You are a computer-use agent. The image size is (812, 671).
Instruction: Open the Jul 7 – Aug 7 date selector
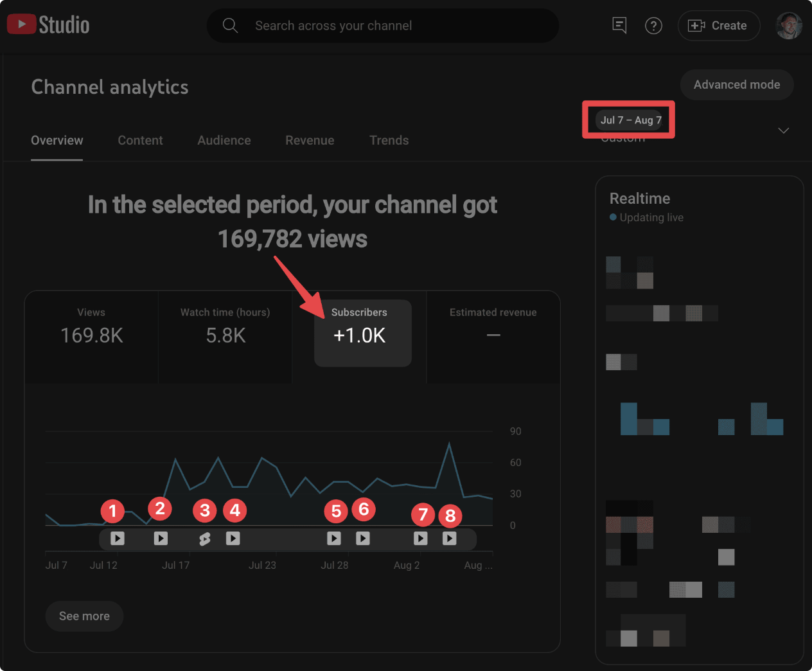tap(629, 120)
